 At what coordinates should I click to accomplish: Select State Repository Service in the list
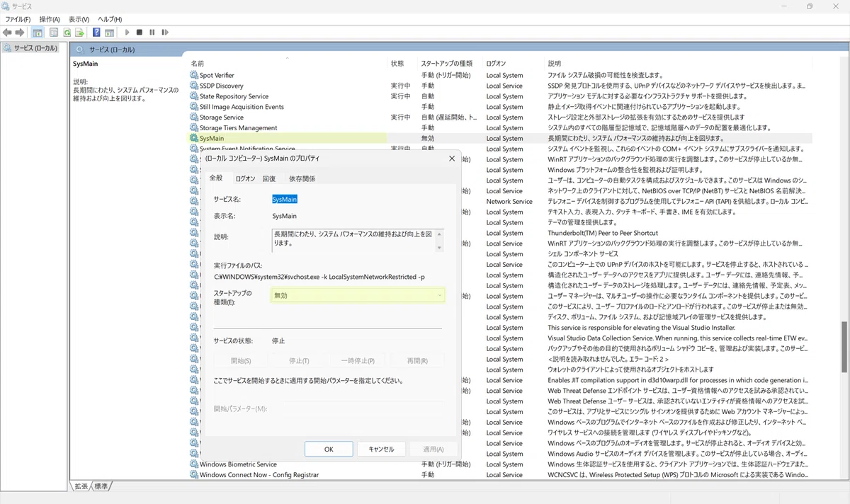(234, 96)
